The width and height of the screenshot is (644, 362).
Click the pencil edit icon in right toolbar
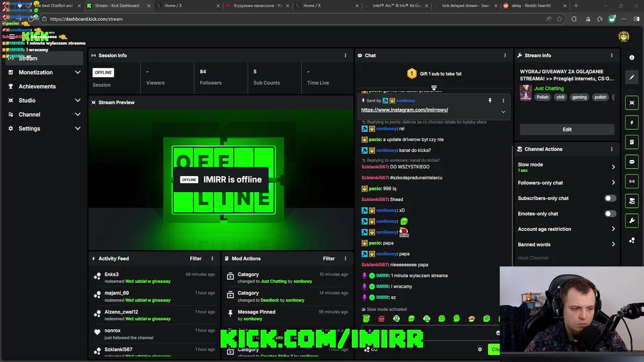pos(632,77)
